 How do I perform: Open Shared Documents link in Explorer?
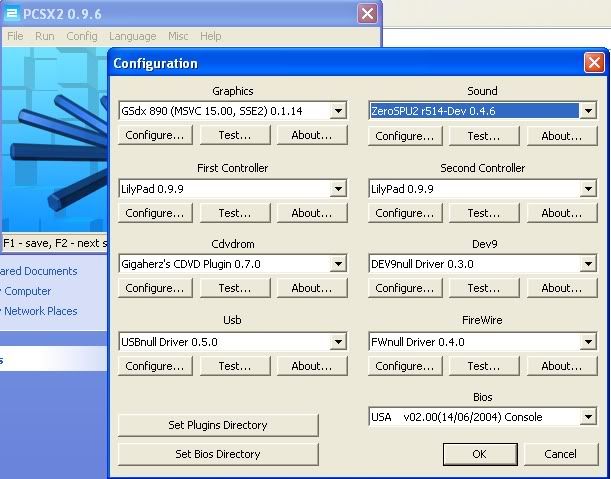(39, 271)
